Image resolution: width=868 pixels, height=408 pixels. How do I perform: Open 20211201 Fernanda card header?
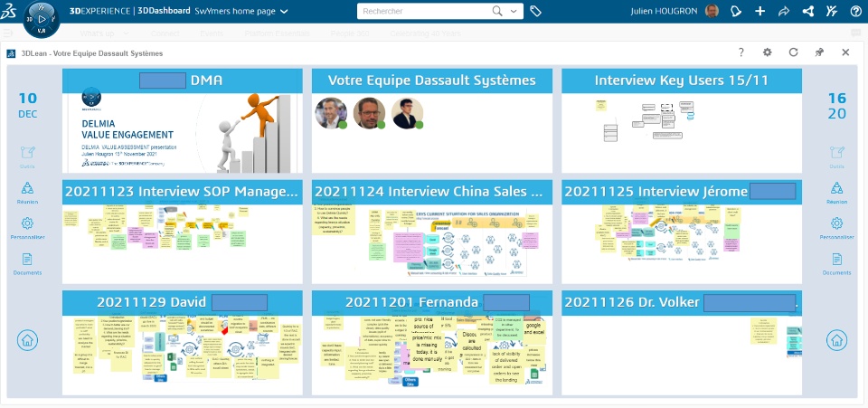click(x=432, y=303)
